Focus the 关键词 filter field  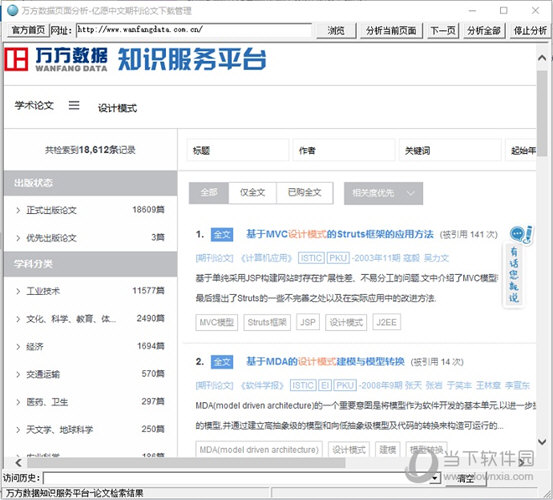[x=450, y=150]
